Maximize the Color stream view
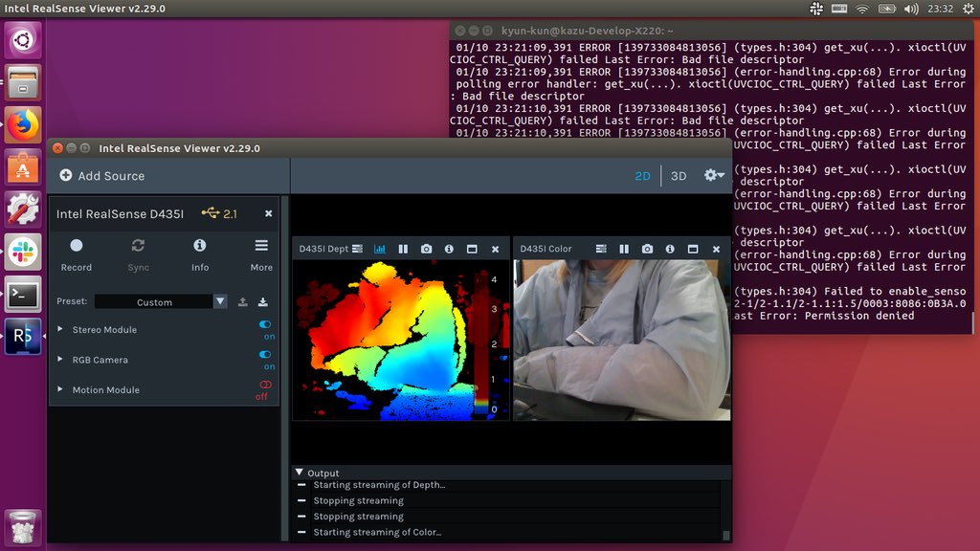Viewport: 980px width, 551px height. tap(693, 249)
